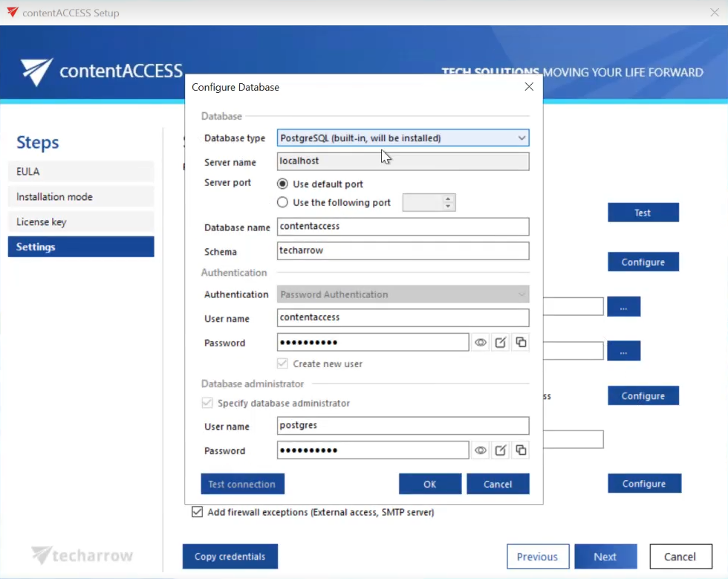Copy administrator password using copy icon
The height and width of the screenshot is (579, 728).
[x=521, y=450]
